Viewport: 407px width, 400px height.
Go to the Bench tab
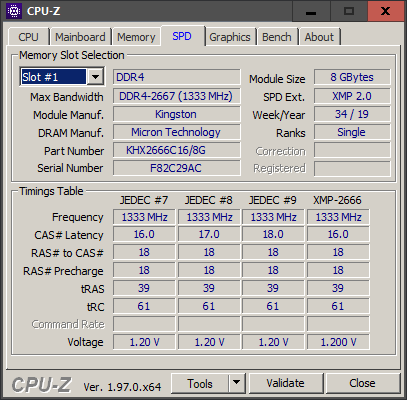[x=277, y=37]
